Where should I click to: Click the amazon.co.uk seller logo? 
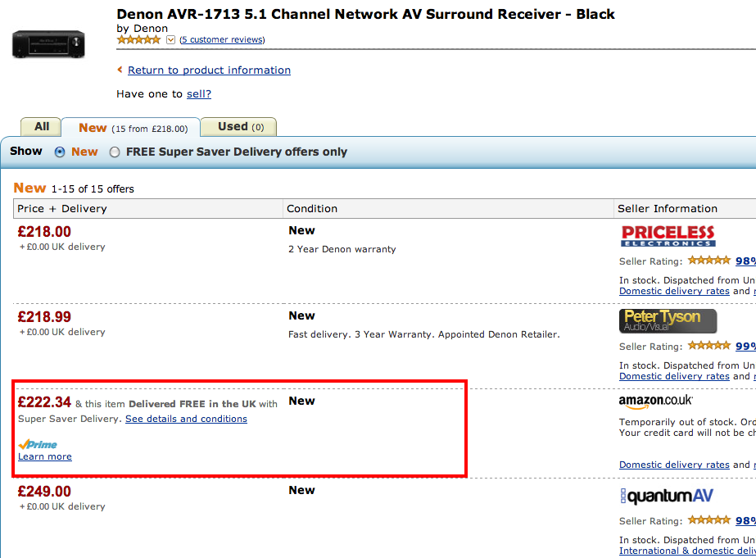(655, 401)
